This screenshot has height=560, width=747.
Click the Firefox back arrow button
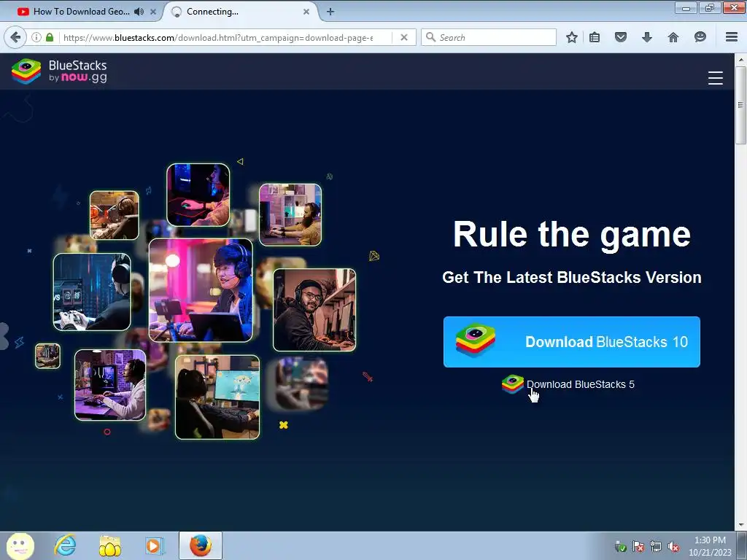click(15, 37)
